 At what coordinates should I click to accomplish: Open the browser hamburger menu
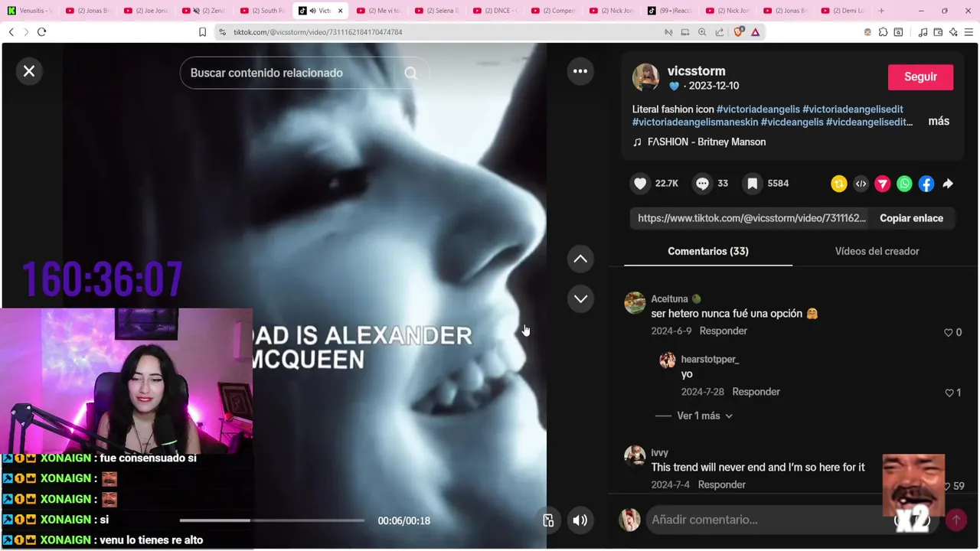pos(969,32)
